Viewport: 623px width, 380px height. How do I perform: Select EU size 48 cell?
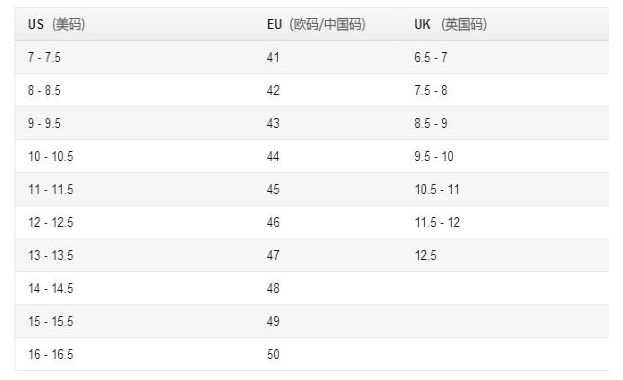273,288
